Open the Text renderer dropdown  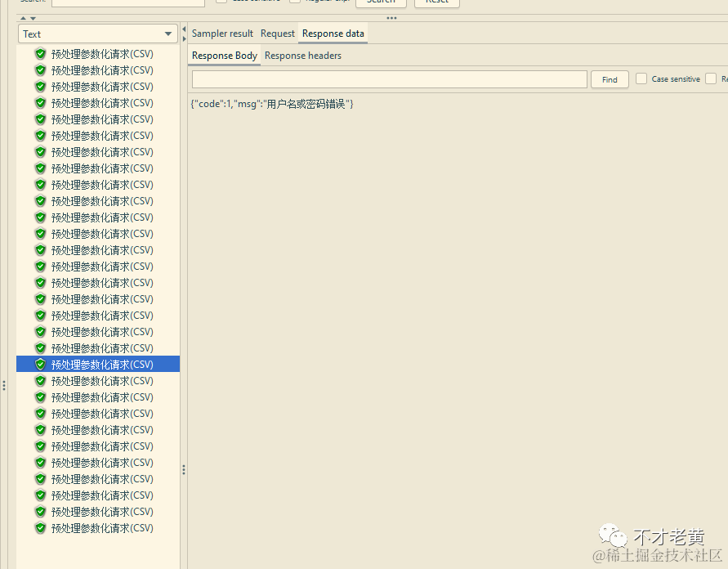[x=98, y=34]
